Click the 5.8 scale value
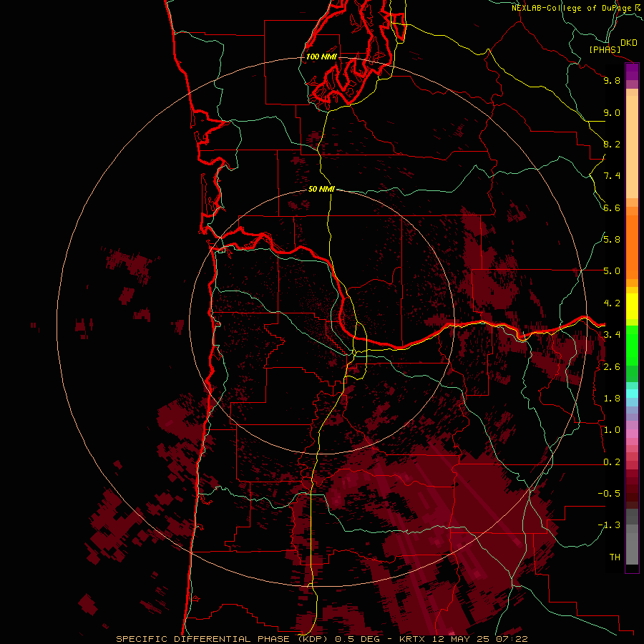644x644 pixels. tap(612, 240)
